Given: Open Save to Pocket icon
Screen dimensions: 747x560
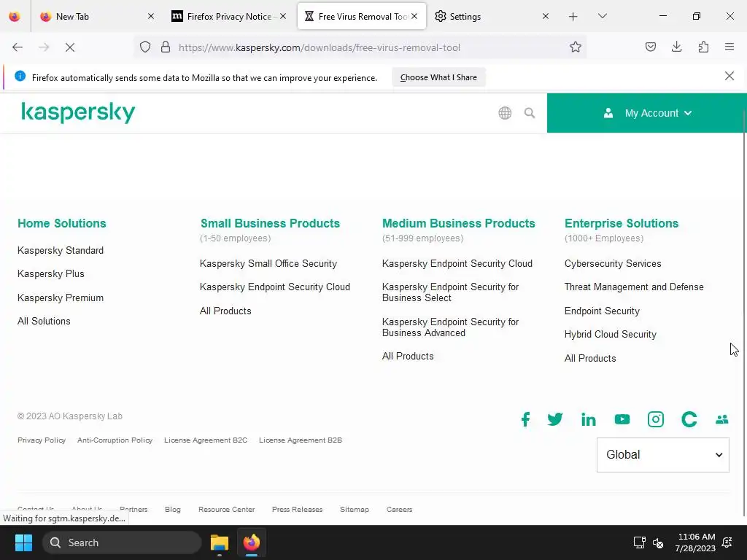Looking at the screenshot, I should pos(650,47).
